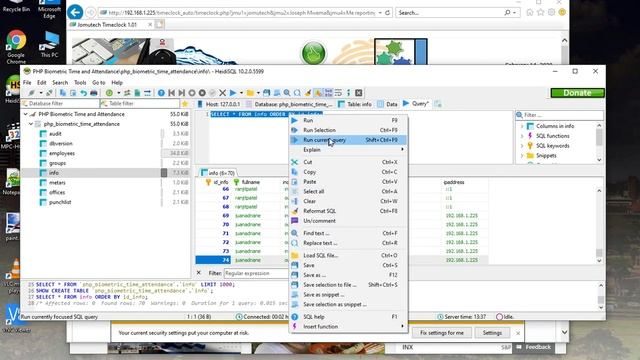This screenshot has height=360, width=640.
Task: Click Fix settings for me button
Action: pyautogui.click(x=442, y=333)
